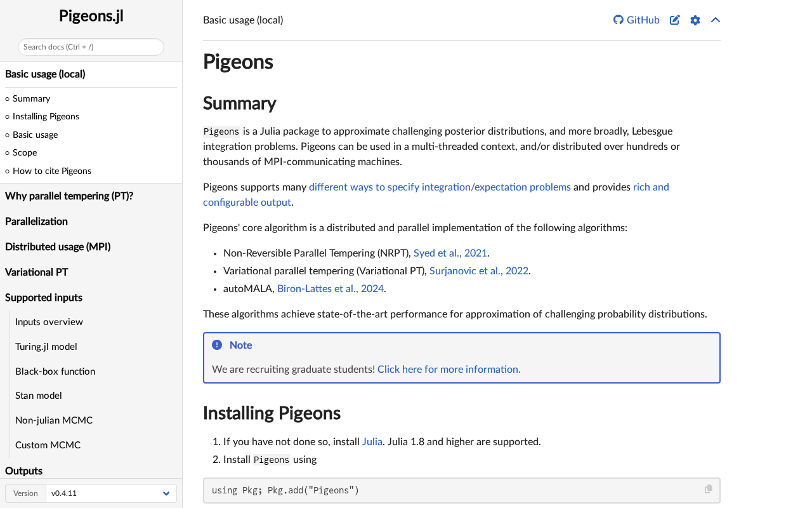Click here for more information link

tap(449, 369)
